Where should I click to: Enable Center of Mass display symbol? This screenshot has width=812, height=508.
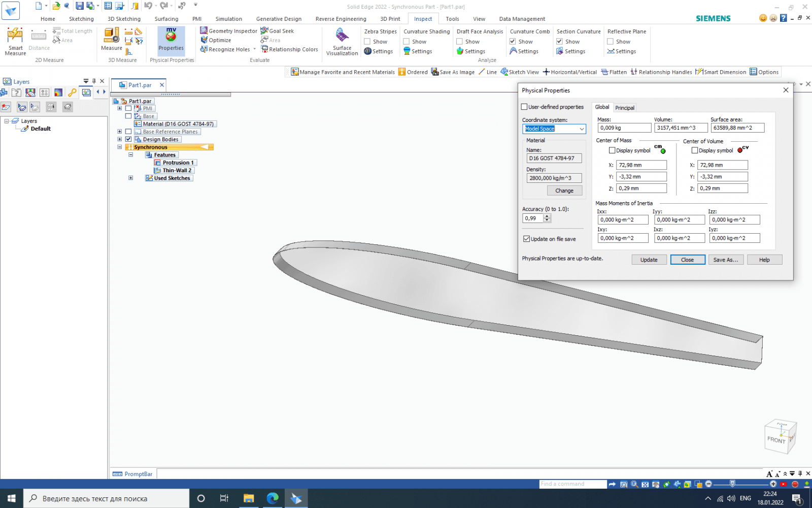point(612,150)
